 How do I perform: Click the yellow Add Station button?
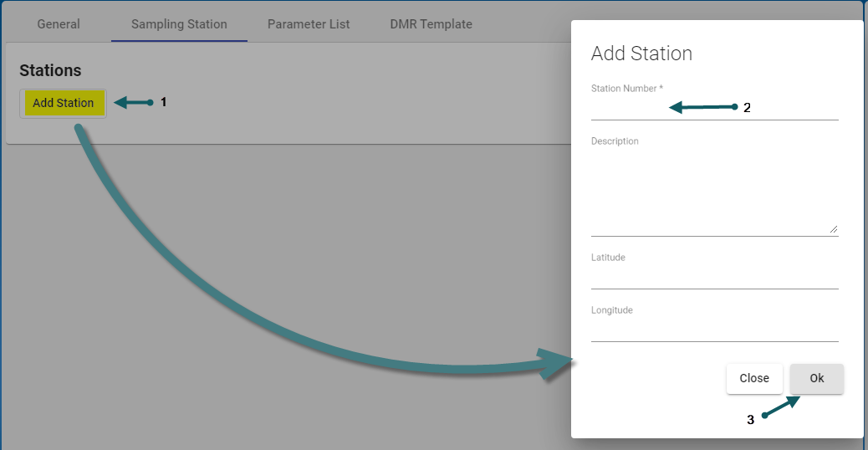[x=64, y=103]
